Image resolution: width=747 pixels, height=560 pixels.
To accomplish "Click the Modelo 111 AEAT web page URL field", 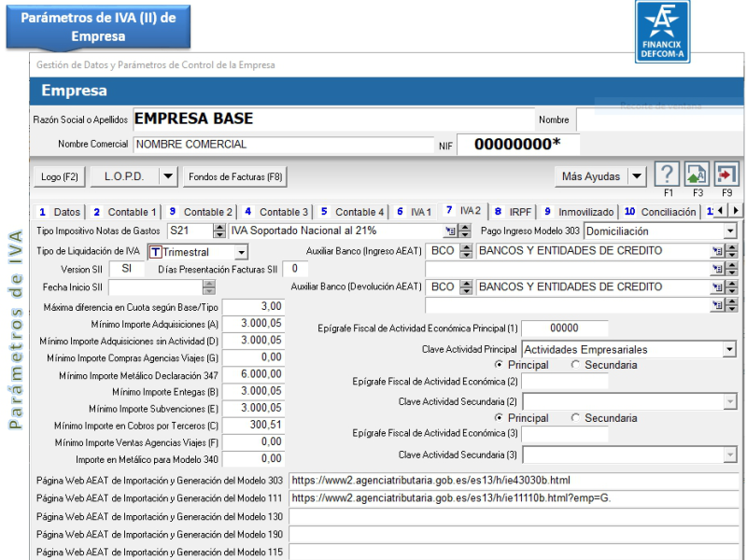I will click(514, 498).
